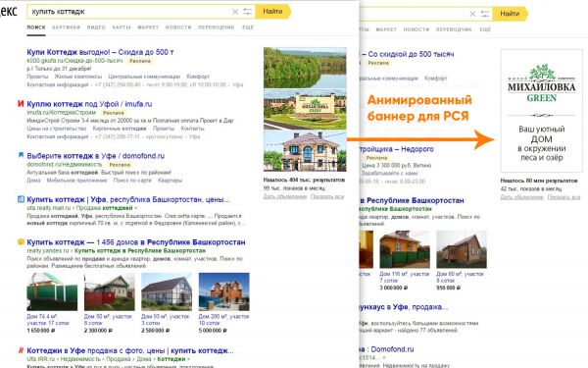Click the lake and forest banner image

pyautogui.click(x=305, y=68)
